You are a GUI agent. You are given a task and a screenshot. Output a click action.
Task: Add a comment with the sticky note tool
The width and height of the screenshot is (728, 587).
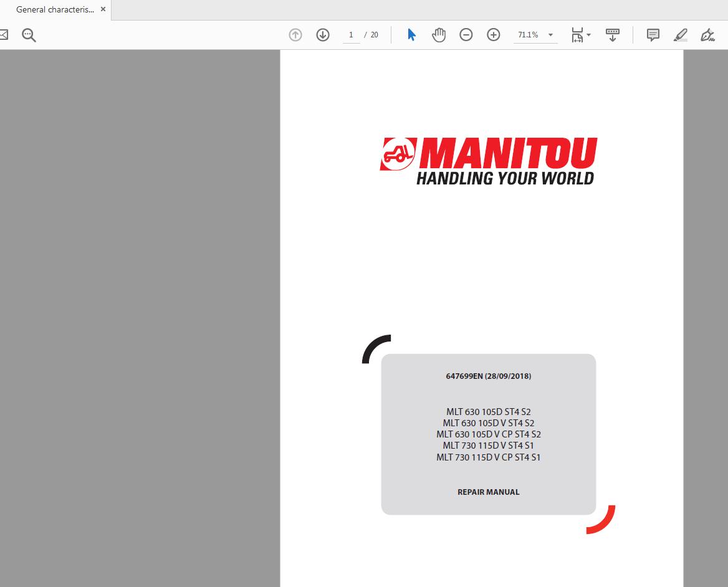653,35
